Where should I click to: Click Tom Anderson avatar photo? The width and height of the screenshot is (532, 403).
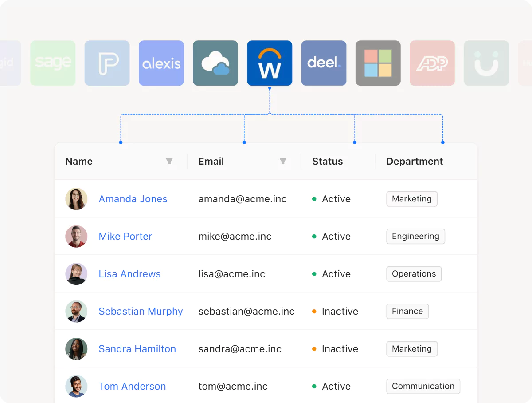(x=76, y=386)
